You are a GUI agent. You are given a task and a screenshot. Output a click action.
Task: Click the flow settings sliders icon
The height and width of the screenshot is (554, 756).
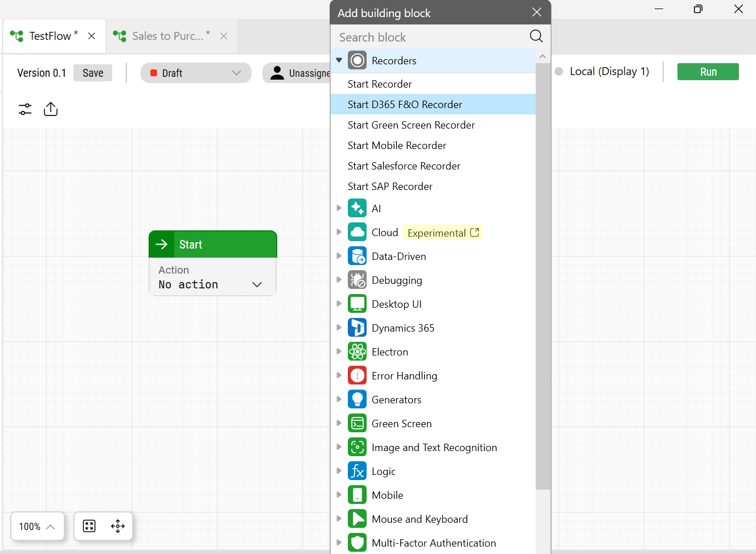[x=25, y=109]
